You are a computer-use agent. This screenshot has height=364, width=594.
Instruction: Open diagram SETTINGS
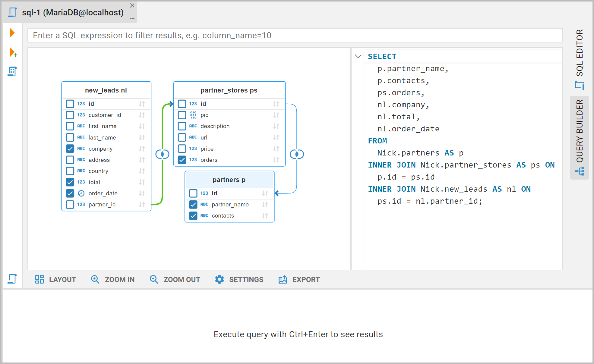pyautogui.click(x=239, y=280)
